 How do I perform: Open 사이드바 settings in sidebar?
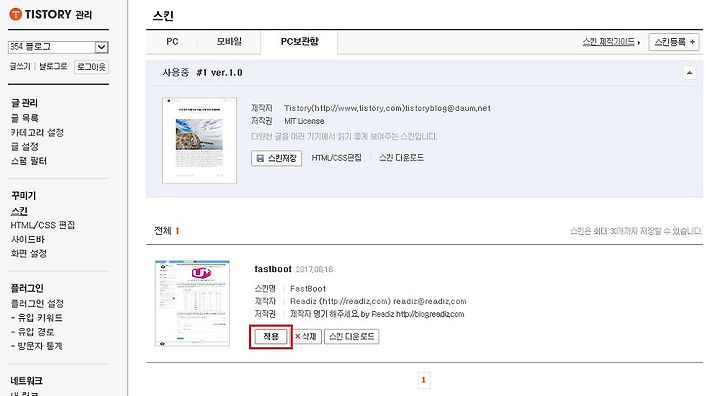coord(28,239)
